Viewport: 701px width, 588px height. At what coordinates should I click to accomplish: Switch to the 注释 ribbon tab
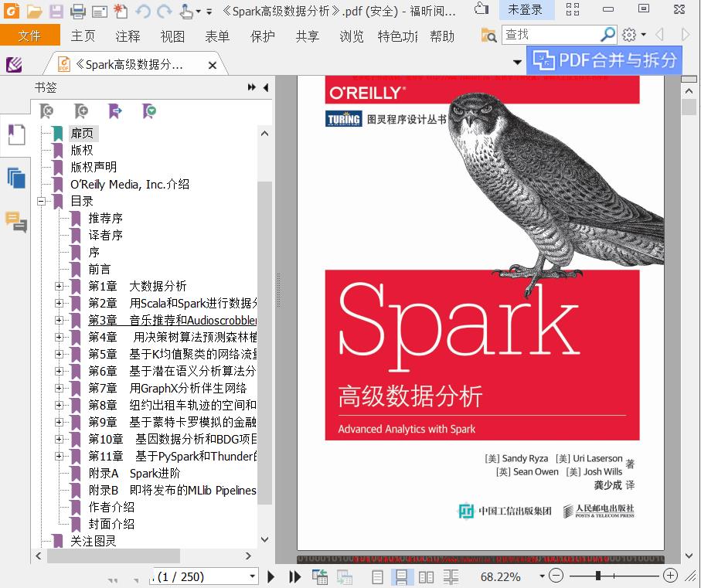click(x=128, y=36)
